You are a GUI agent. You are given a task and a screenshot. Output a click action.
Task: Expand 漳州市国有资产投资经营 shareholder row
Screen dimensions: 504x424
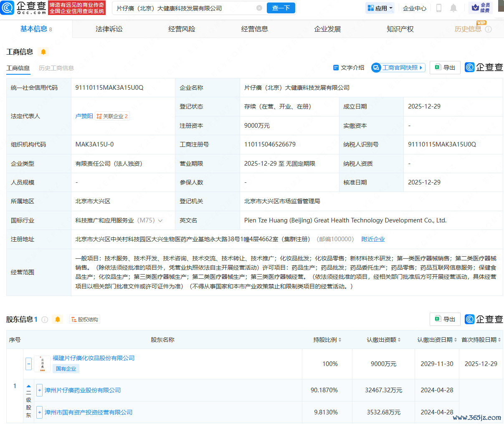40,412
